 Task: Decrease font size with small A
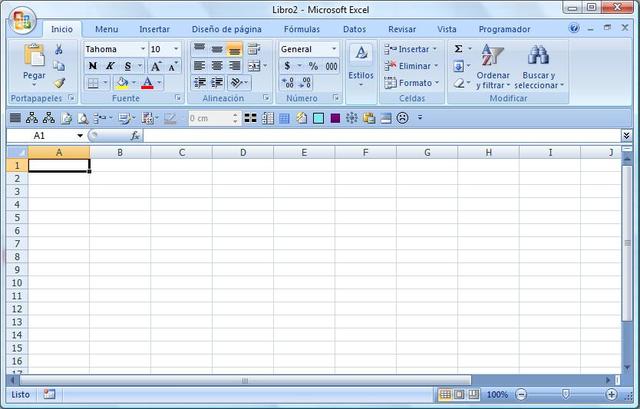pyautogui.click(x=173, y=66)
